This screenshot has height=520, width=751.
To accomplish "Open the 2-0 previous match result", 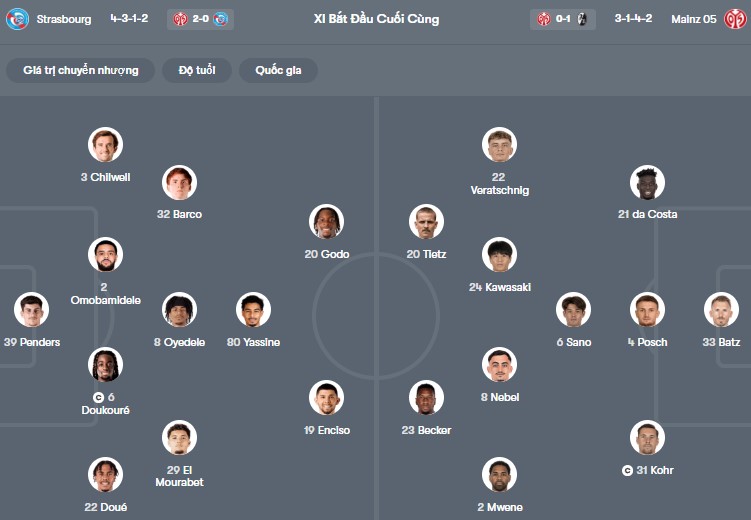I will point(200,19).
